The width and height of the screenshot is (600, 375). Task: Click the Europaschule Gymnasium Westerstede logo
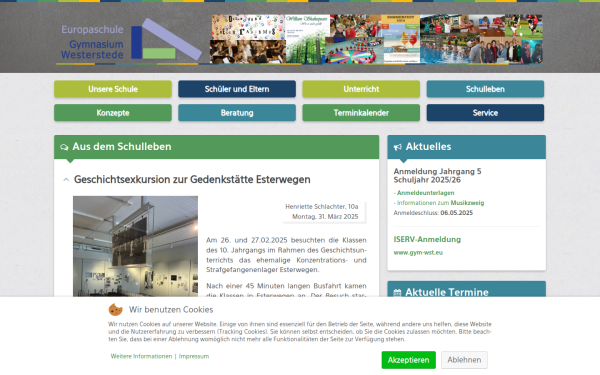[x=130, y=40]
